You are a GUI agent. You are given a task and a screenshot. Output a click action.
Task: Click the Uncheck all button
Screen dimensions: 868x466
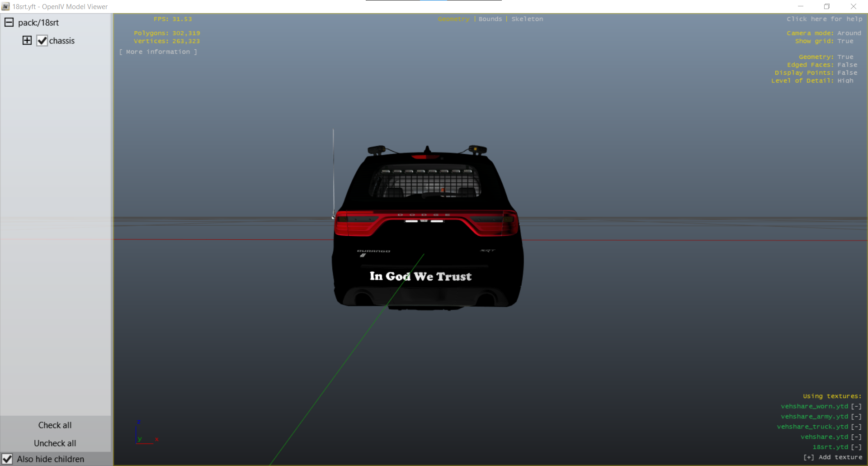pyautogui.click(x=55, y=443)
